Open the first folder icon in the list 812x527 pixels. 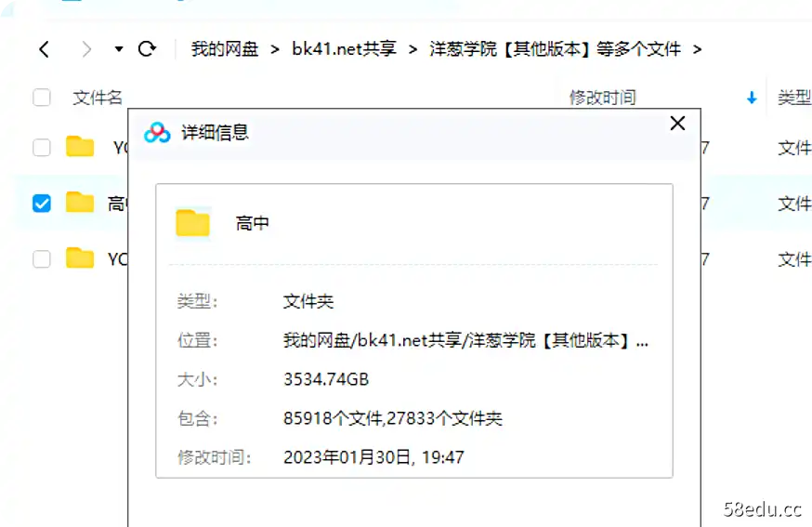(x=80, y=147)
